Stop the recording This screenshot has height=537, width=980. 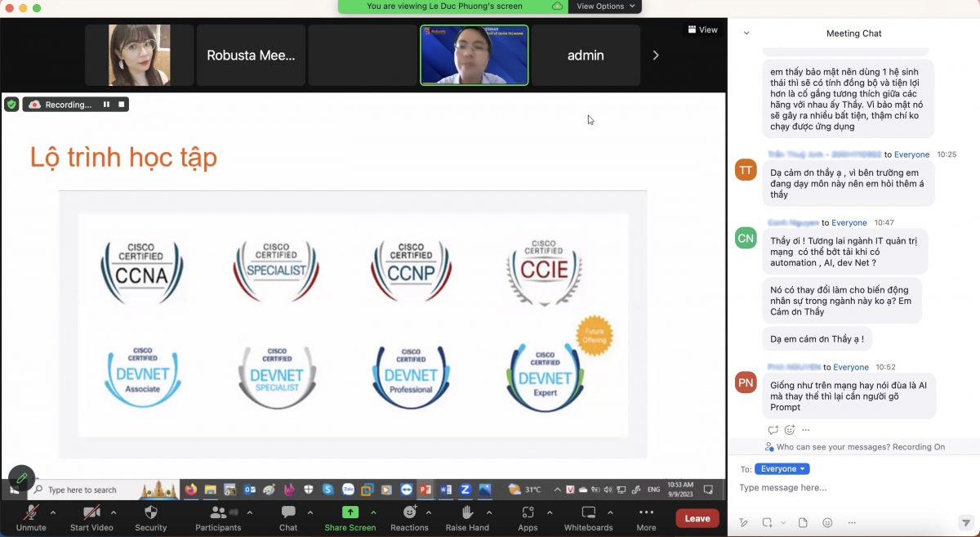pyautogui.click(x=122, y=105)
